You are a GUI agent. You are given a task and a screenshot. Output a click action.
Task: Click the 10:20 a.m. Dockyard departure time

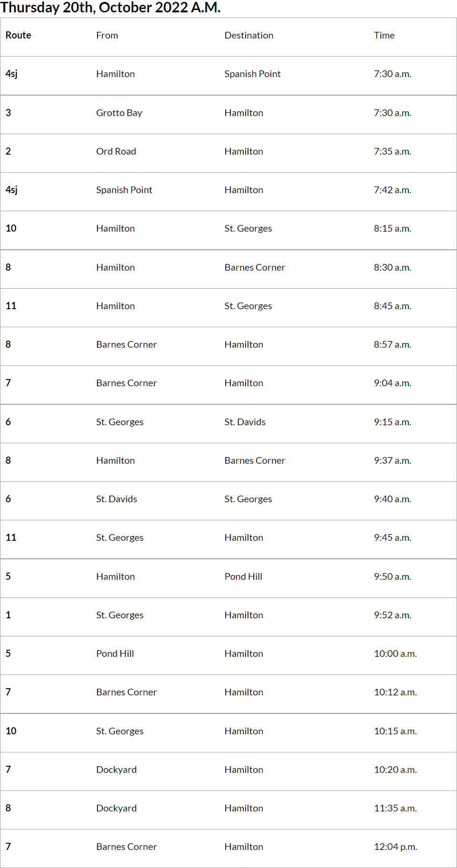click(395, 770)
